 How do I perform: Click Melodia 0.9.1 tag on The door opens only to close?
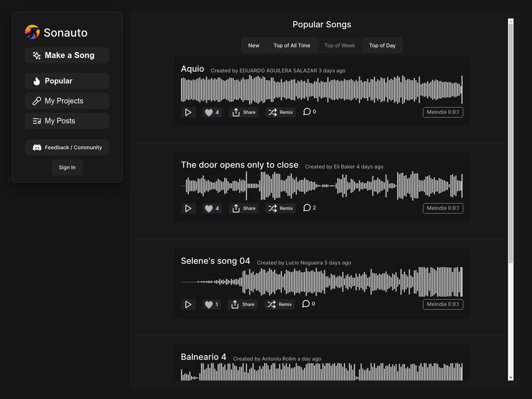coord(443,208)
